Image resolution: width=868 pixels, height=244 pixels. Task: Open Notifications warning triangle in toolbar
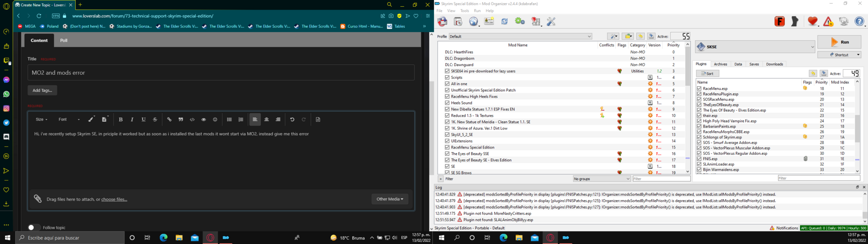[x=828, y=21]
